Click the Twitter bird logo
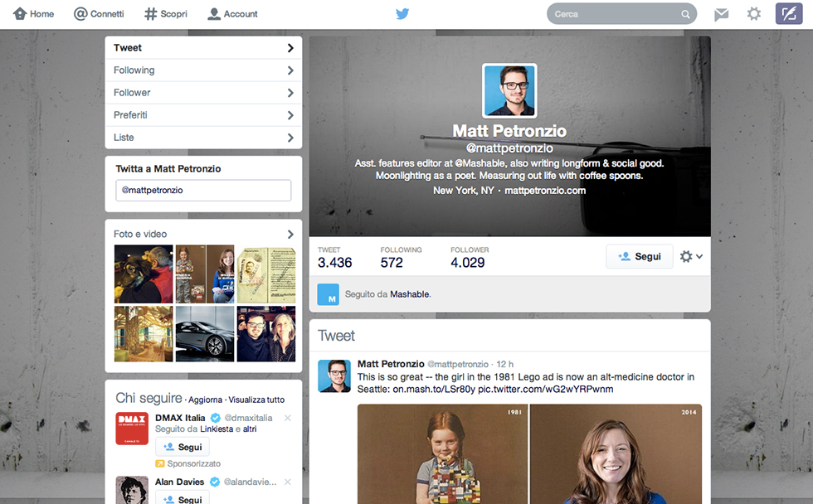Image resolution: width=813 pixels, height=504 pixels. point(402,13)
